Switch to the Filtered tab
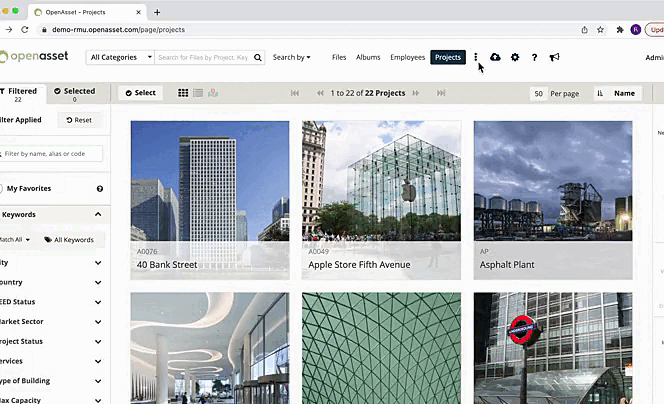The width and height of the screenshot is (664, 404). [22, 94]
